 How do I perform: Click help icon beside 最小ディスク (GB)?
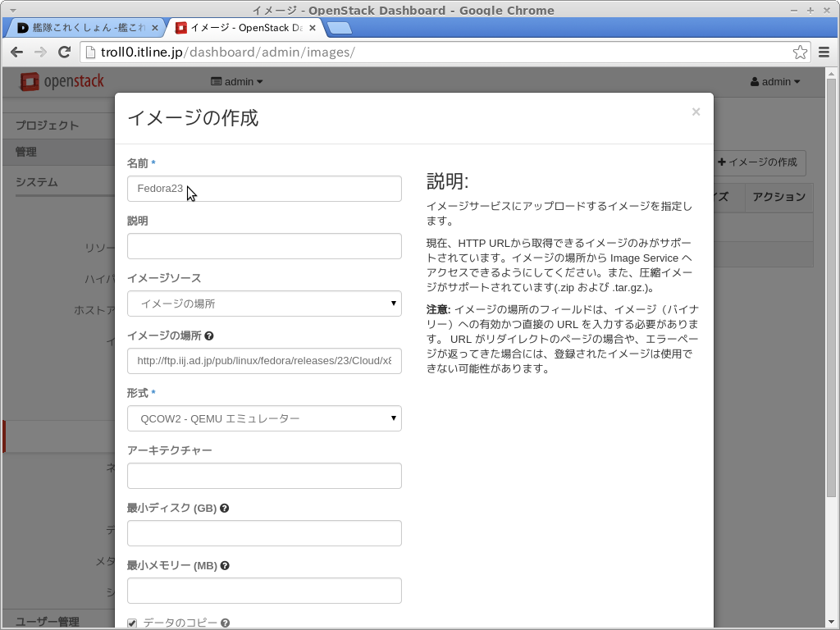coord(224,508)
